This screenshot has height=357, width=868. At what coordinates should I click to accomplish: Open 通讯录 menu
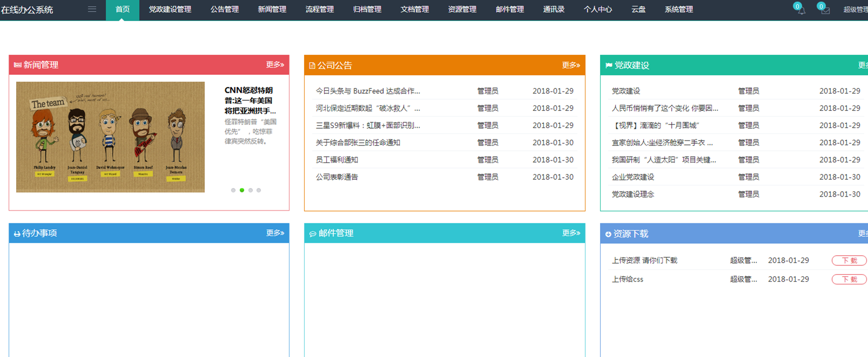click(x=554, y=10)
